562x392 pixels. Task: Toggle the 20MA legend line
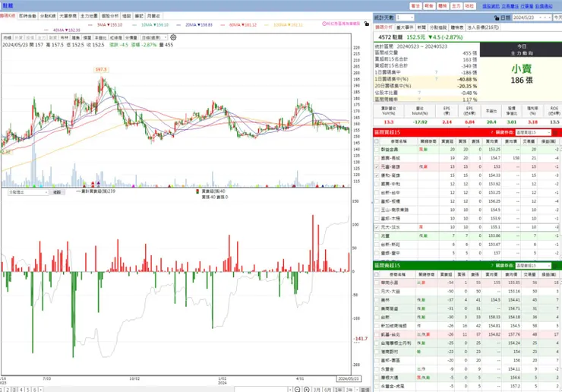click(194, 25)
